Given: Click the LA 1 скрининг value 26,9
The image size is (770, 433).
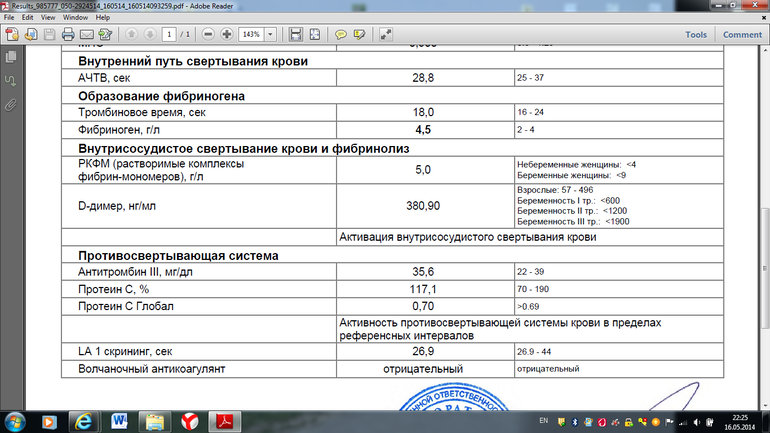Looking at the screenshot, I should (423, 352).
